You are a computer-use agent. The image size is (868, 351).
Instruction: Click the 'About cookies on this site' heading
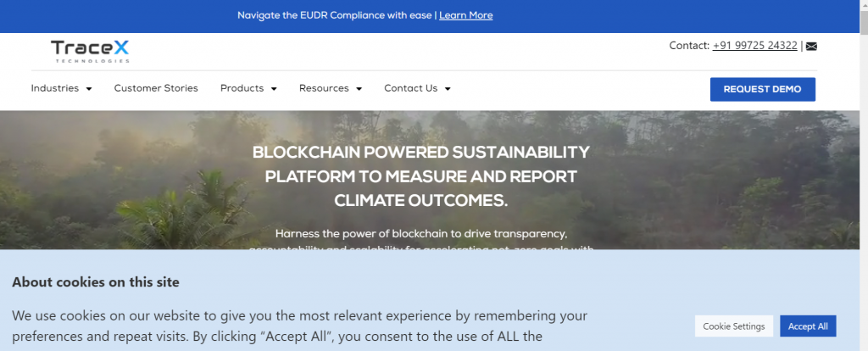point(96,282)
